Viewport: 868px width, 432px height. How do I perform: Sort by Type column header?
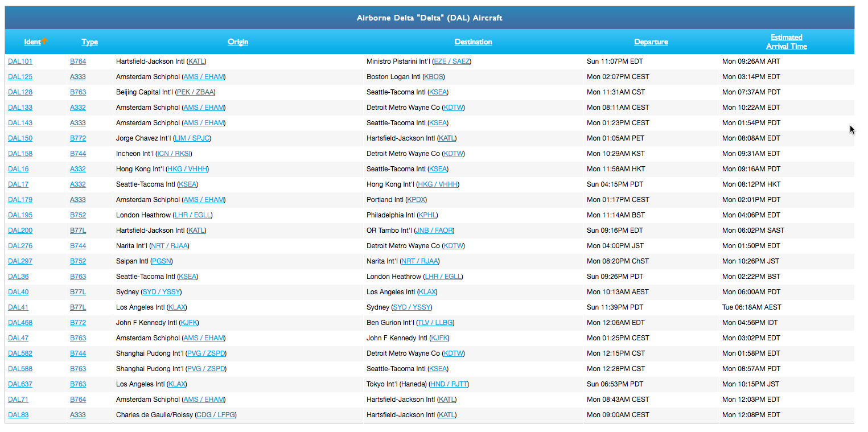[x=89, y=42]
